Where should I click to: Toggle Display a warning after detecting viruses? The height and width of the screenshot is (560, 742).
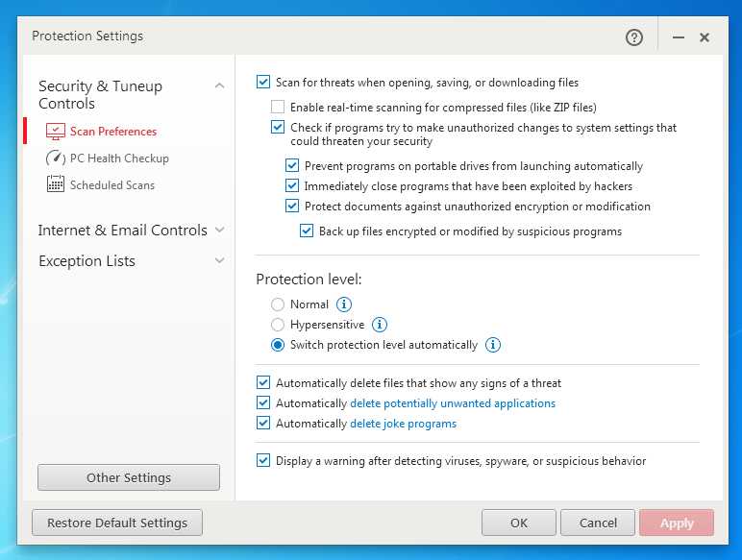click(x=263, y=461)
